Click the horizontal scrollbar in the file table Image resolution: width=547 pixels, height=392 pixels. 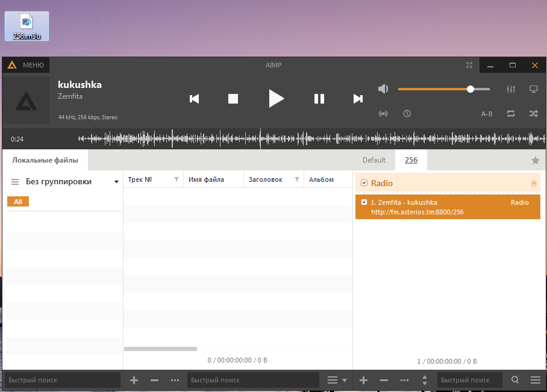tap(160, 349)
